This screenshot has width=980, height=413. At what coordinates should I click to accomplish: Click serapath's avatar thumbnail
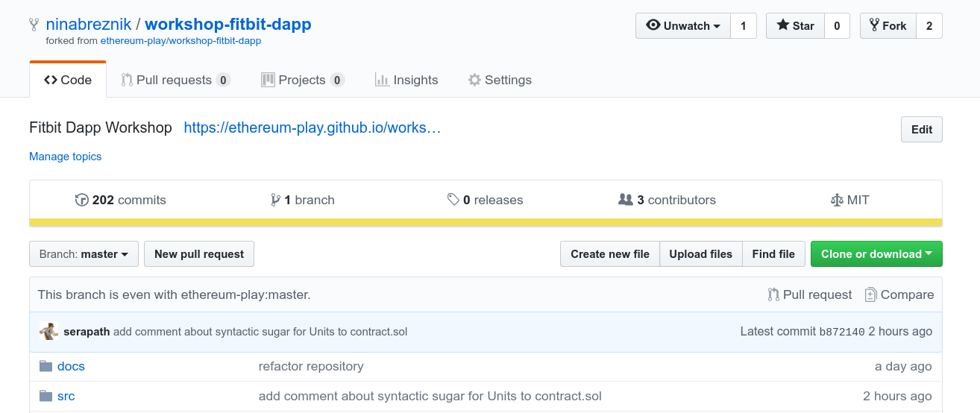[x=48, y=332]
